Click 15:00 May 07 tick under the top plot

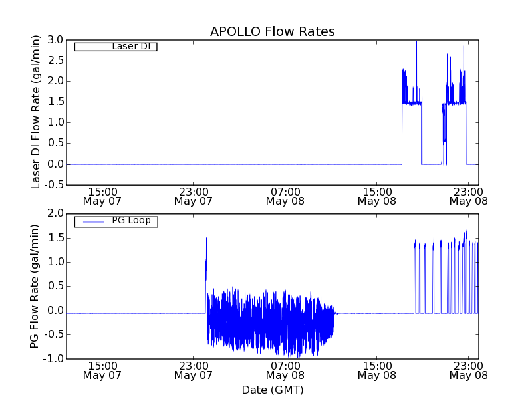(101, 195)
